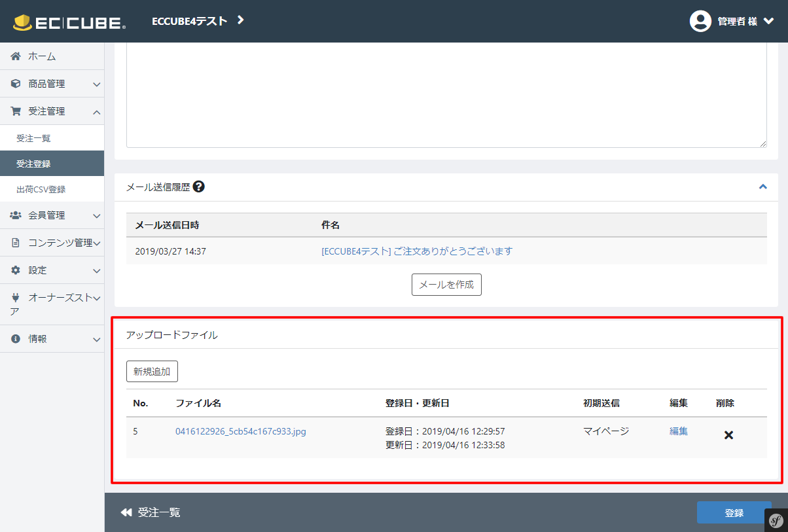Click the rewind icon in footer
Image resolution: width=788 pixels, height=532 pixels.
coord(126,512)
